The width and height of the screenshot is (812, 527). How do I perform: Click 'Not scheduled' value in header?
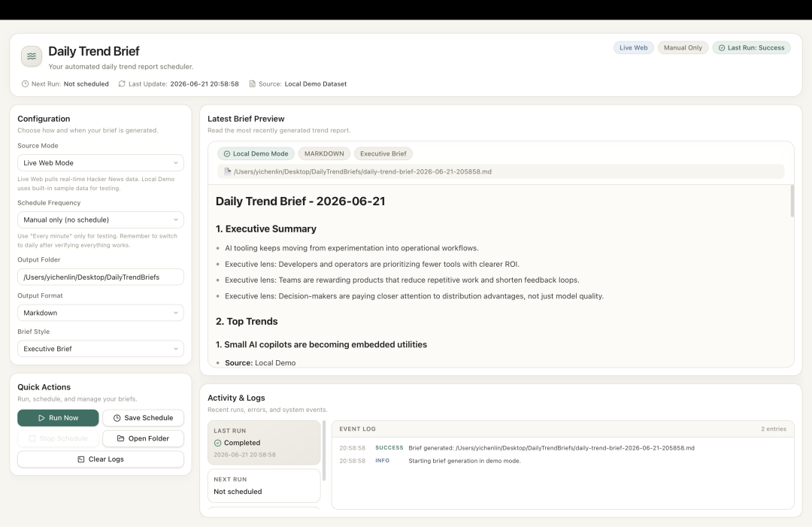(x=86, y=84)
